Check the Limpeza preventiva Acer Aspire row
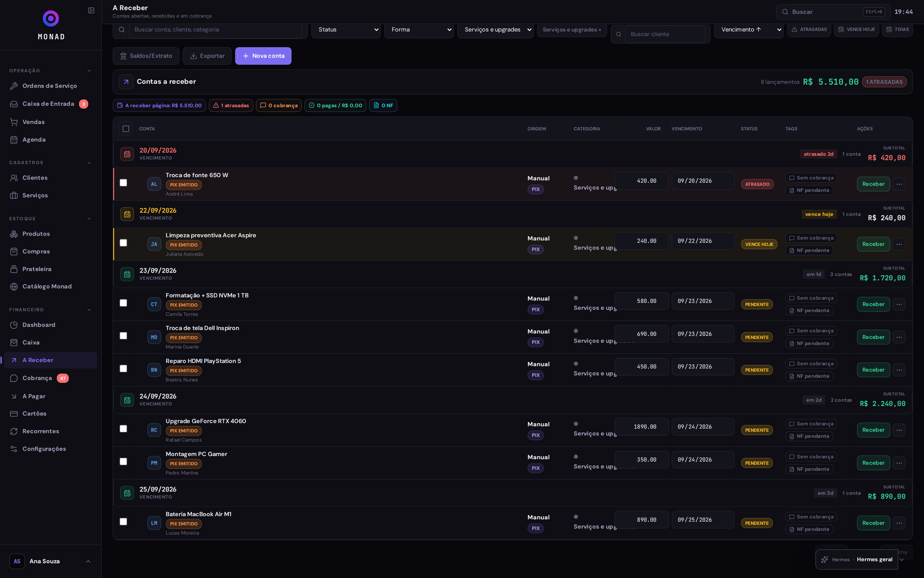The height and width of the screenshot is (578, 924). pyautogui.click(x=123, y=243)
